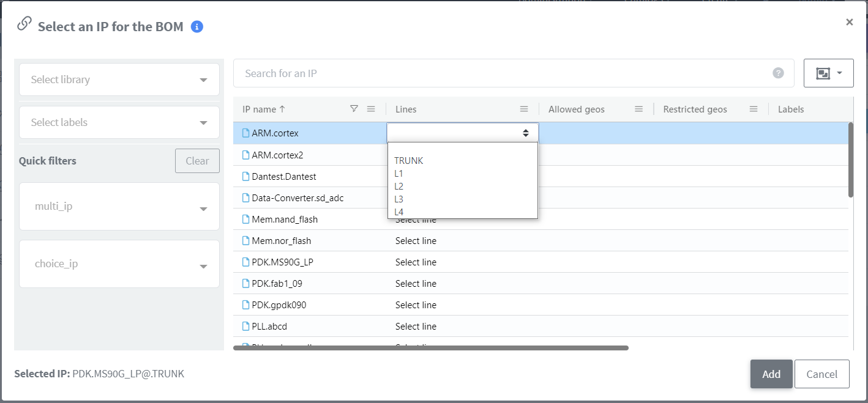Click the Cancel button
Viewport: 868px width, 403px height.
(x=821, y=374)
